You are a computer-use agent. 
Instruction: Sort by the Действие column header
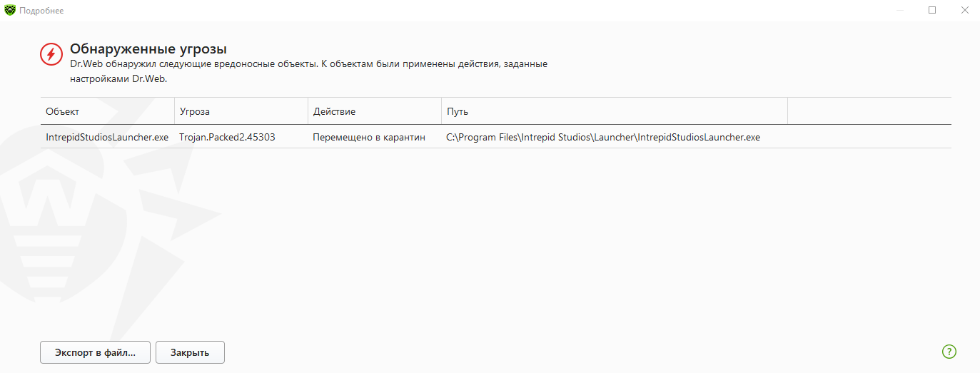click(x=375, y=111)
